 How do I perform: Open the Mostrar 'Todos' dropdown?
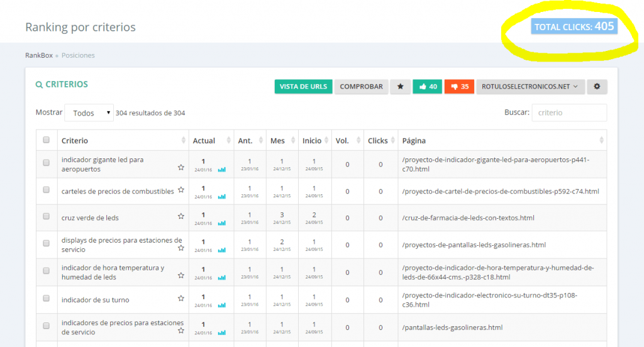(89, 113)
